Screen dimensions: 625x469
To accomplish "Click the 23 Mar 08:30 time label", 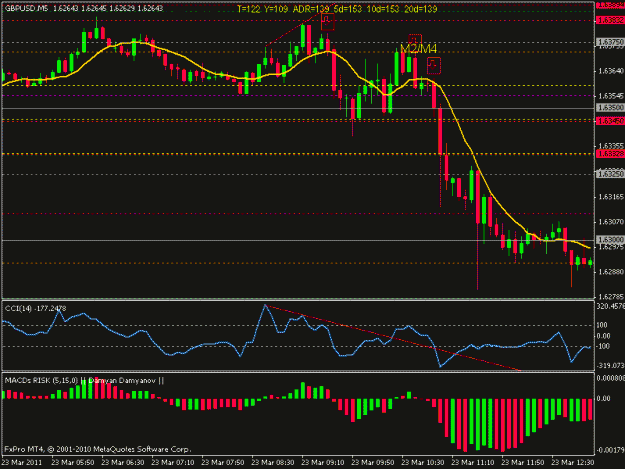I will tap(273, 462).
